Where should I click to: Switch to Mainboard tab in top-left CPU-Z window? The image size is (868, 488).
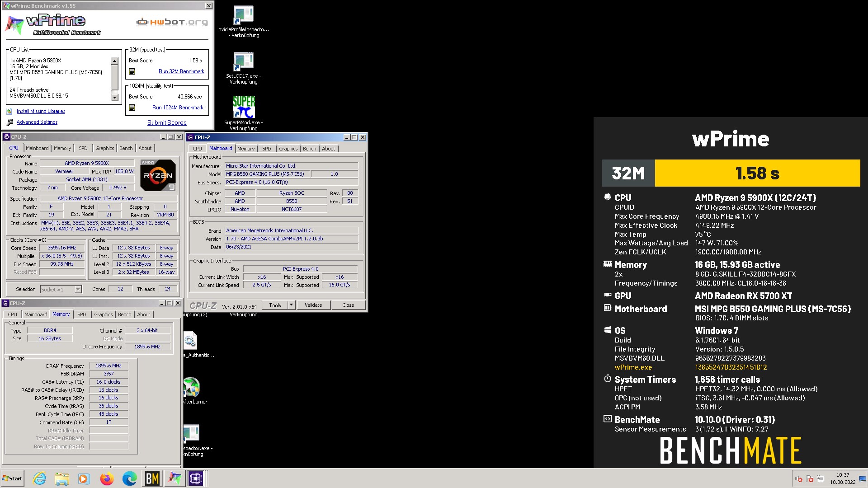[x=37, y=148]
